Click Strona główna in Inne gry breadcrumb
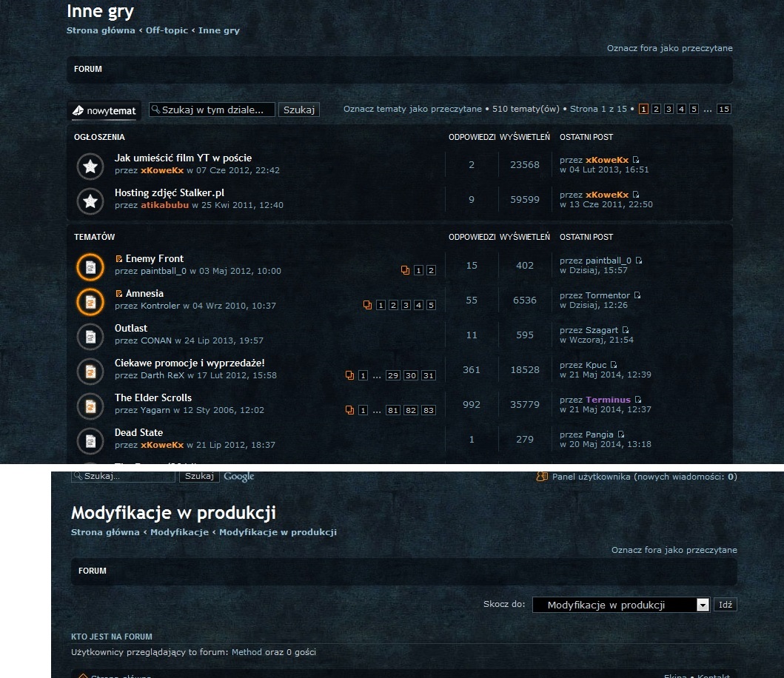Viewport: 784px width, 678px height. point(101,30)
